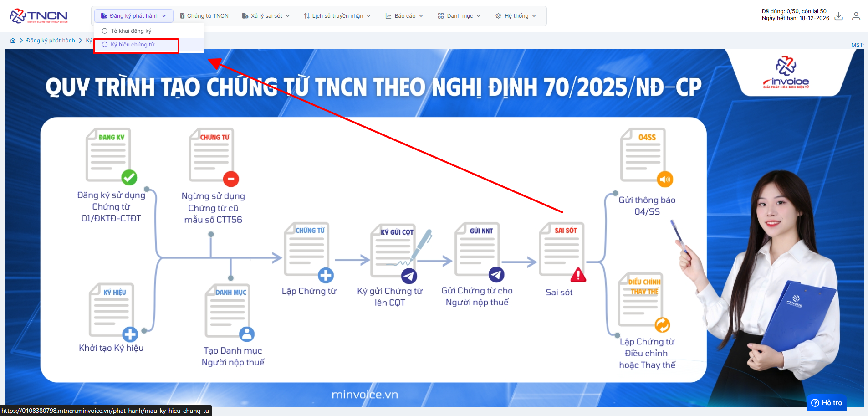Click Đăng ký phát hành breadcrumb link
This screenshot has width=868, height=416.
51,41
